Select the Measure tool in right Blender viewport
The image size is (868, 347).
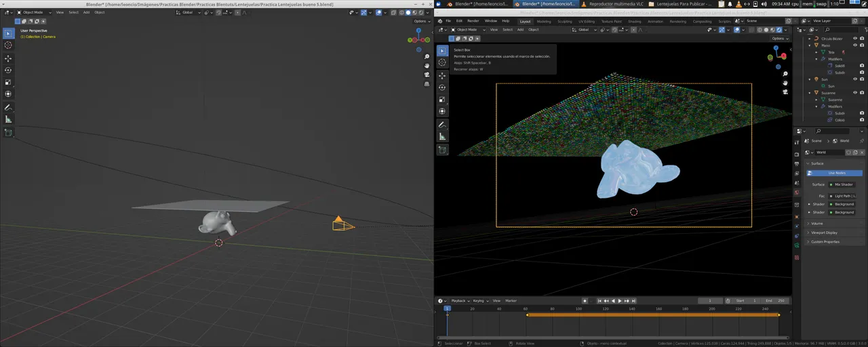pyautogui.click(x=442, y=136)
